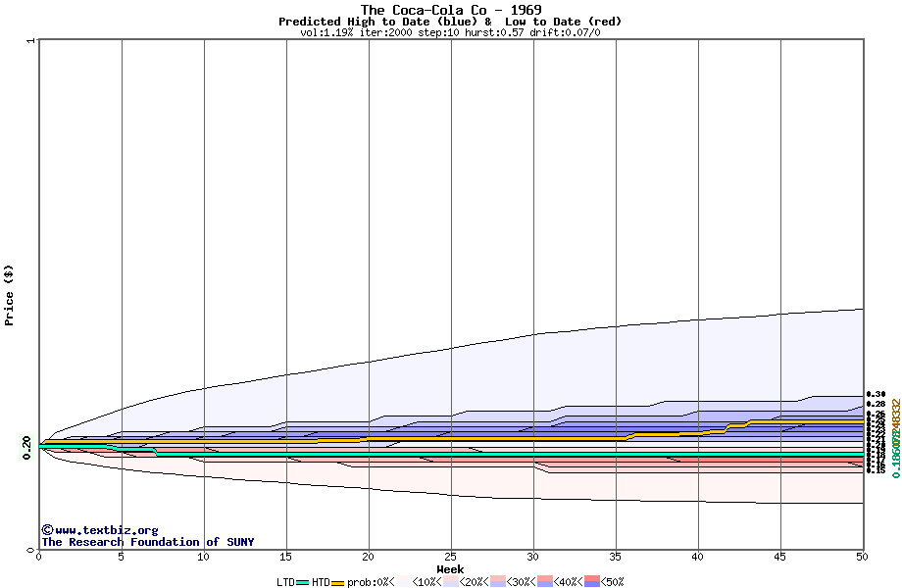Click the week 25 tick label
902x588 pixels.
tap(450, 557)
